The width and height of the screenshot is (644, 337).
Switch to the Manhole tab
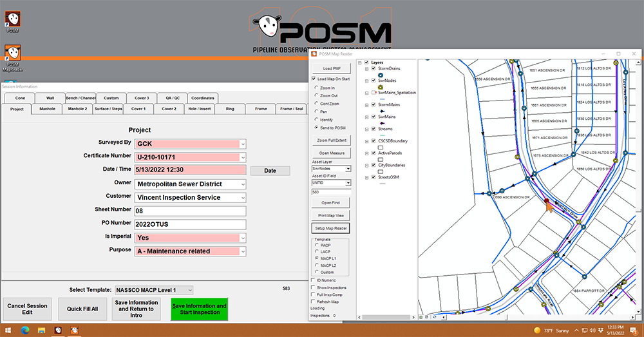click(47, 109)
